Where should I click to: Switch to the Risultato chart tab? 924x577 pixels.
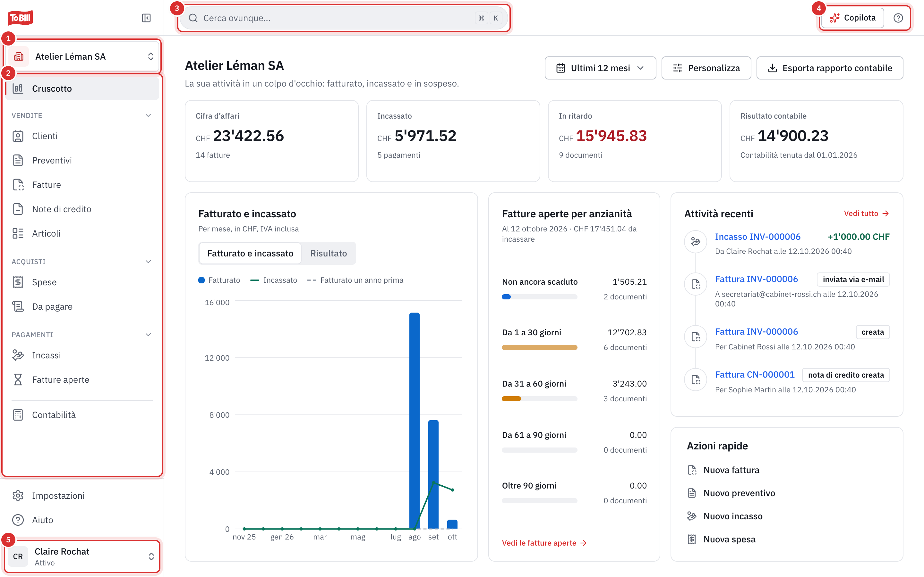coord(328,253)
